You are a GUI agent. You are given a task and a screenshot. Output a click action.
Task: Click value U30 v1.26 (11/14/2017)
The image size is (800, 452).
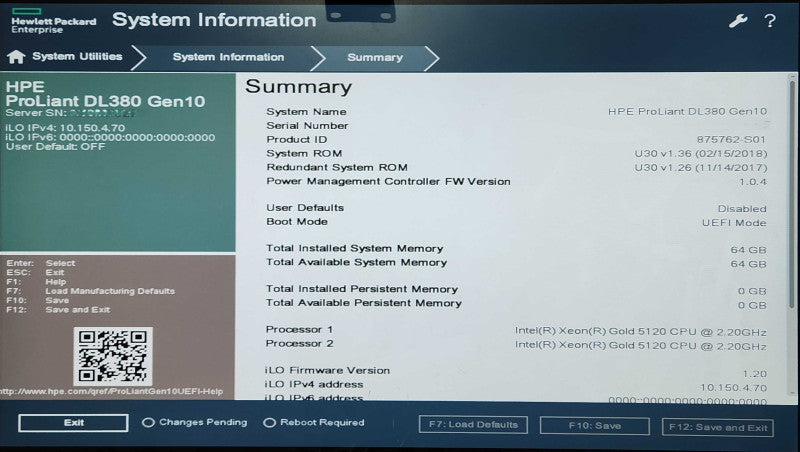[x=701, y=167]
